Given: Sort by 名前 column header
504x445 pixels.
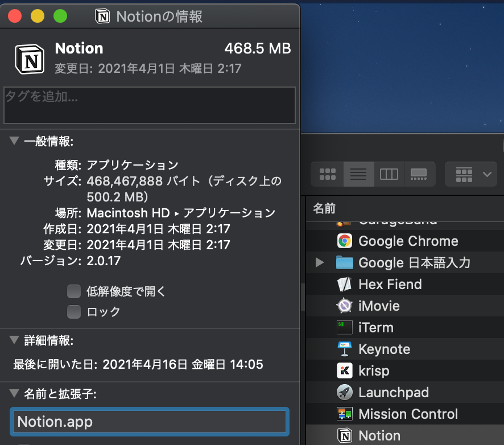Looking at the screenshot, I should coord(324,208).
